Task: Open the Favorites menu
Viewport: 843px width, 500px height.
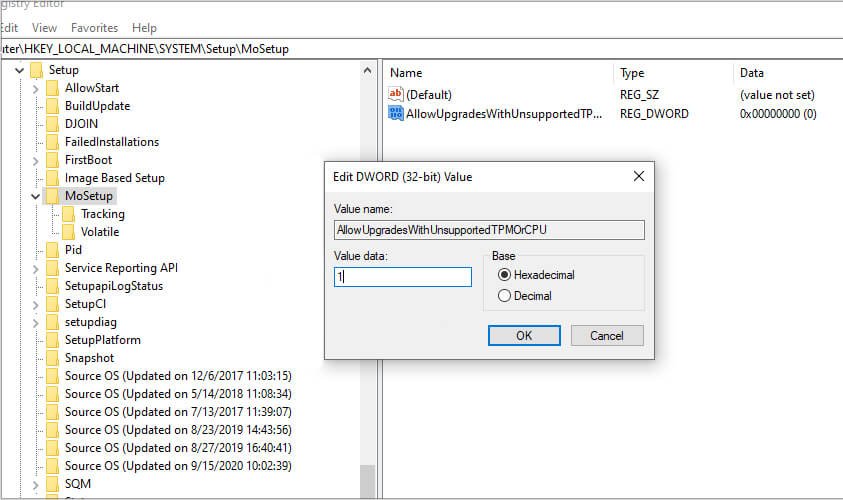Action: (93, 28)
